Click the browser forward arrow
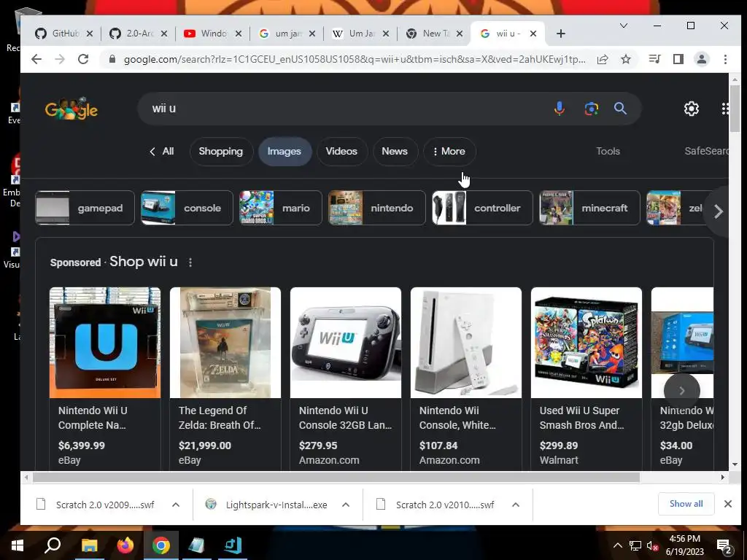Viewport: 747px width, 560px height. click(60, 59)
